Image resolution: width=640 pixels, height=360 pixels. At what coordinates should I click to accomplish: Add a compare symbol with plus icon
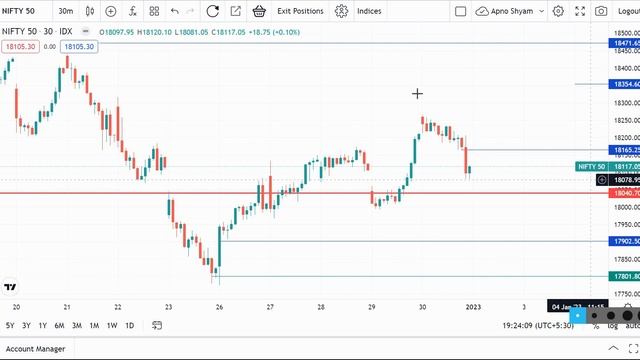click(111, 11)
